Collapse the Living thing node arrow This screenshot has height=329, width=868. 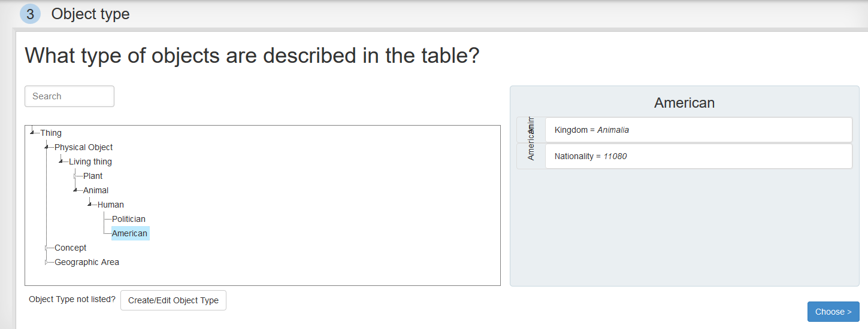coord(61,161)
